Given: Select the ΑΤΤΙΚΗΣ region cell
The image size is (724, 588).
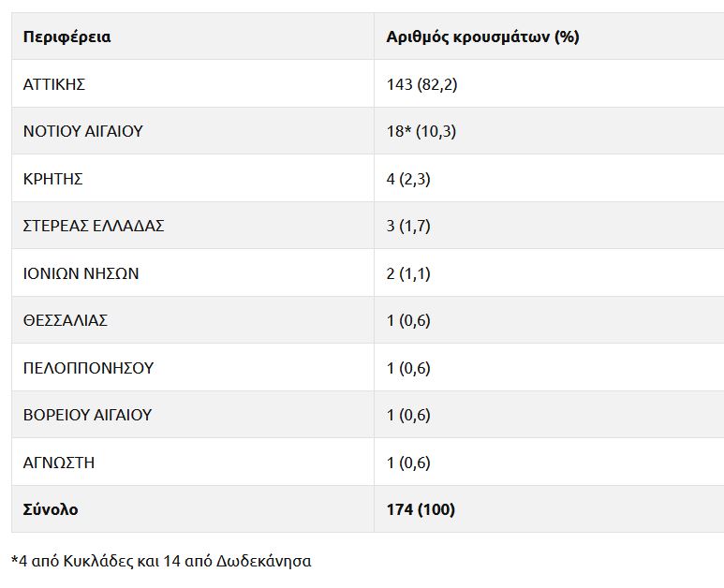Looking at the screenshot, I should 54,84.
